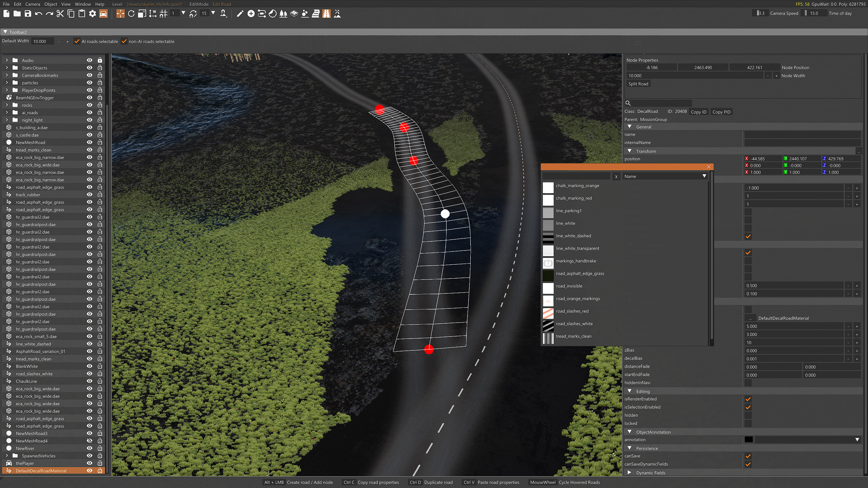Select the Forest editor tree icon
This screenshot has height=488, width=868.
(x=283, y=14)
